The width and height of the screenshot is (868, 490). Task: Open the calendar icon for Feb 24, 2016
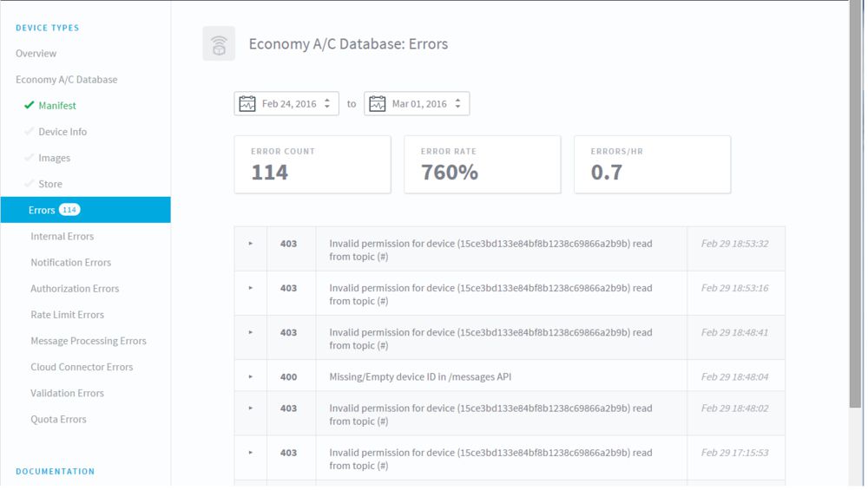tap(247, 104)
